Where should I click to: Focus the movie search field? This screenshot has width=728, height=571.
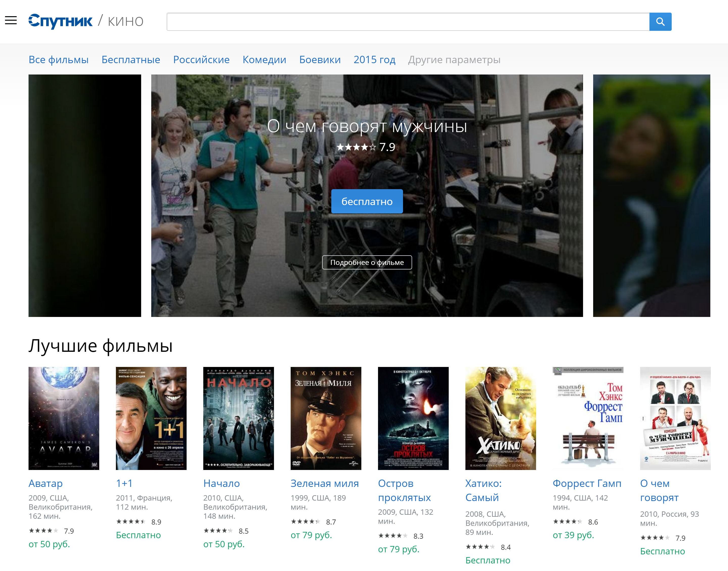coord(408,22)
